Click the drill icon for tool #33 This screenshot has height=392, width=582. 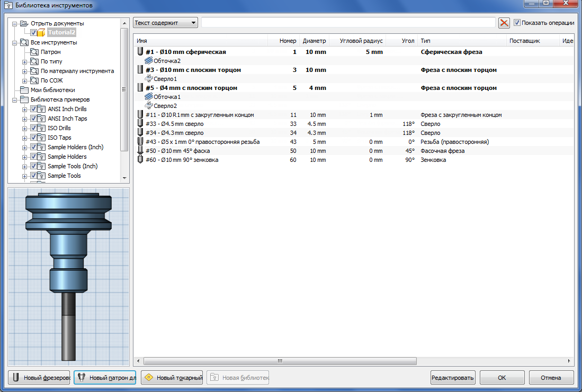pos(140,123)
